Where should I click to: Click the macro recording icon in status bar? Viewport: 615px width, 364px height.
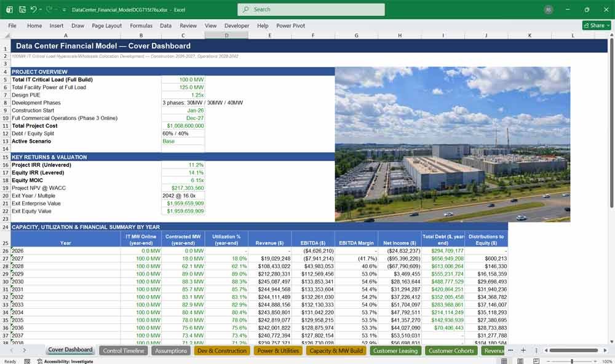pos(27,362)
